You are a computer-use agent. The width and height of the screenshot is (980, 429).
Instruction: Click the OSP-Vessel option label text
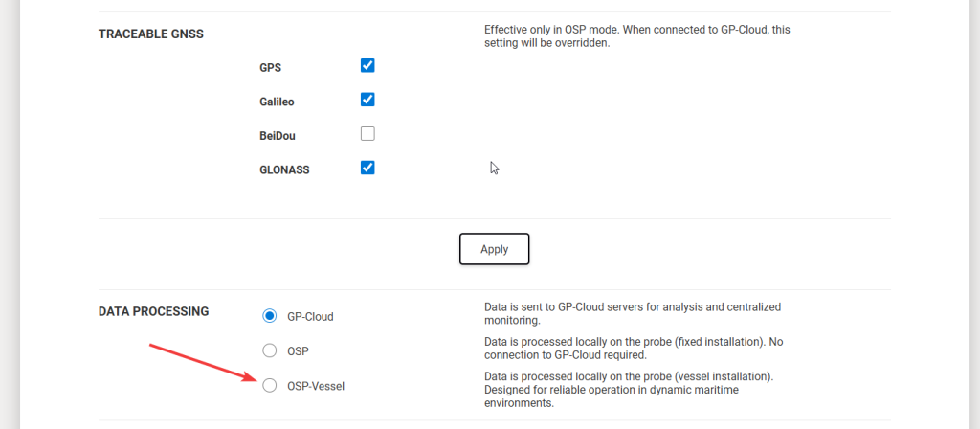316,386
